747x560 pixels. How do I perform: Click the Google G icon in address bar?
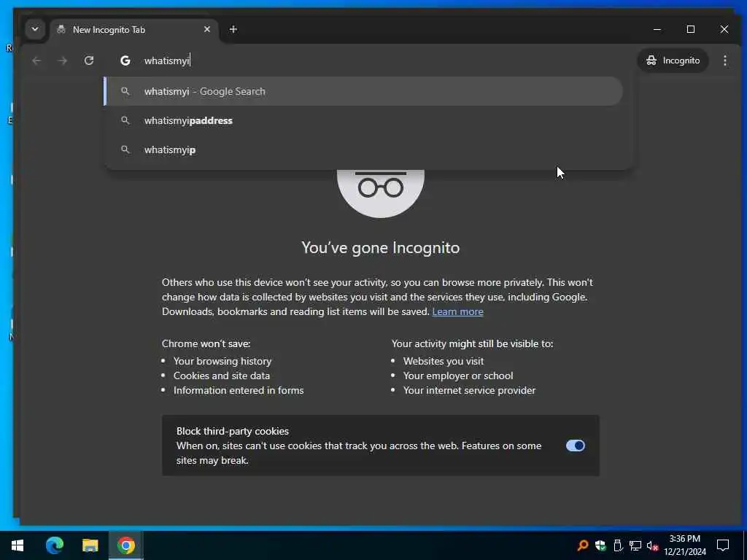(x=125, y=61)
